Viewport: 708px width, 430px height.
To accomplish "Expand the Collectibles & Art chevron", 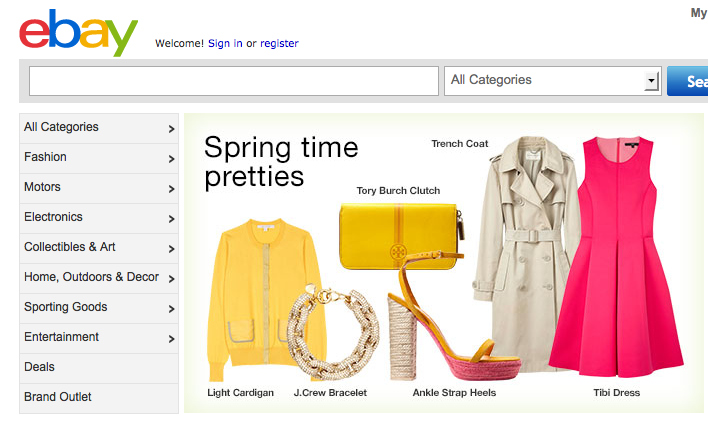I will point(171,248).
